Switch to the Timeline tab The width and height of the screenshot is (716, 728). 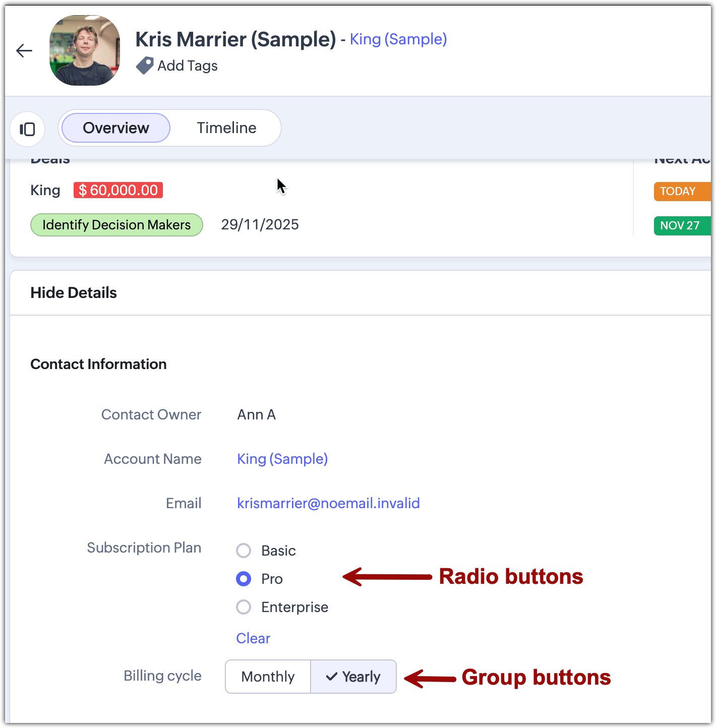pyautogui.click(x=226, y=128)
